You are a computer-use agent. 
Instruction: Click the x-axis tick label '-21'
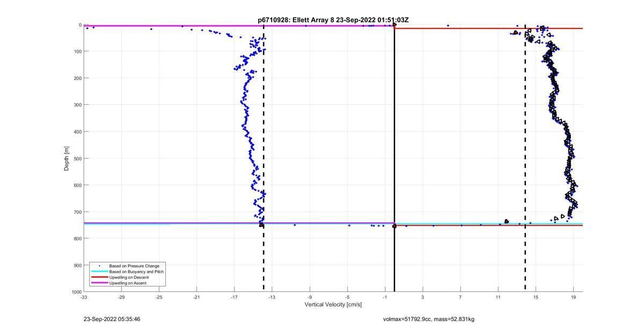(196, 297)
